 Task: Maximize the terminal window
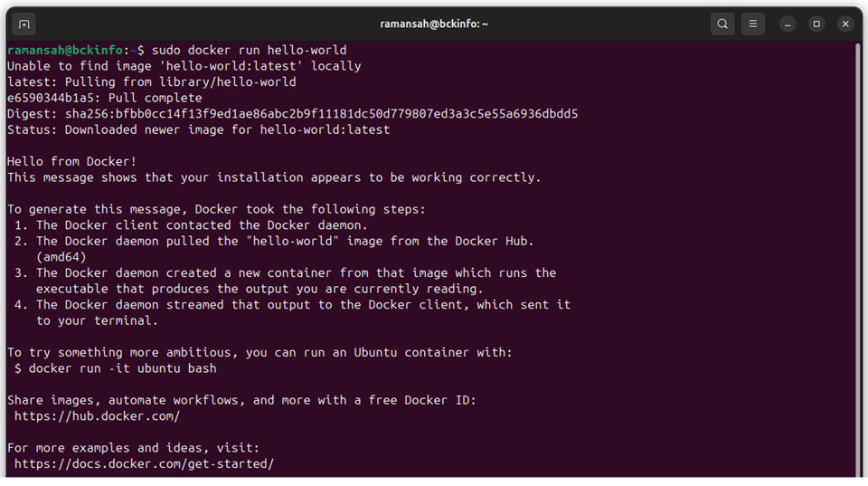pyautogui.click(x=816, y=24)
